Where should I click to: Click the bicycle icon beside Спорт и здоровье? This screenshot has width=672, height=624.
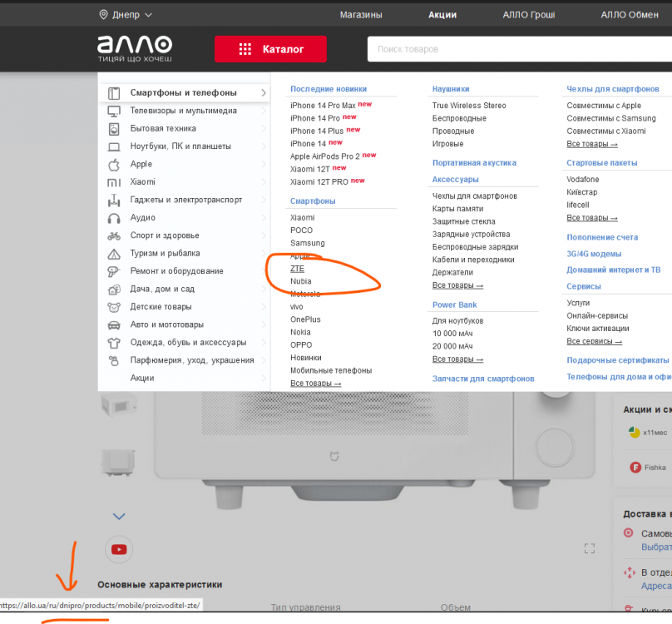[114, 235]
